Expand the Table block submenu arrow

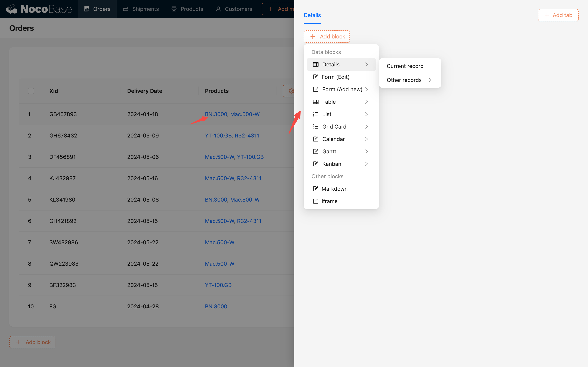pyautogui.click(x=366, y=102)
